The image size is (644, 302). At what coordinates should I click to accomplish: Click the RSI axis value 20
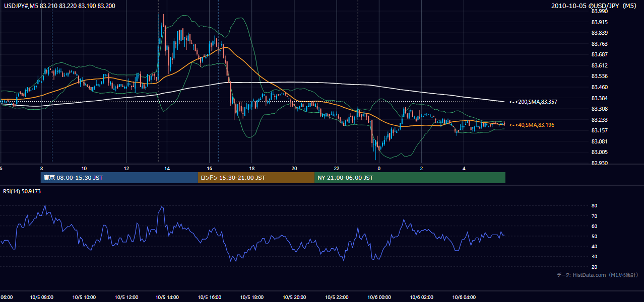594,267
